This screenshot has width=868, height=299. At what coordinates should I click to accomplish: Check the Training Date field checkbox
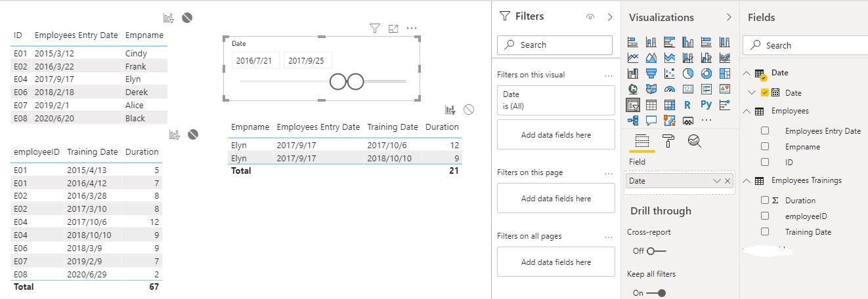coord(765,231)
